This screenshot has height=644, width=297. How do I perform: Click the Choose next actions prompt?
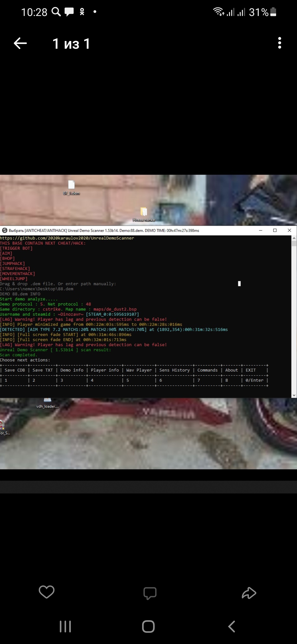pyautogui.click(x=25, y=360)
